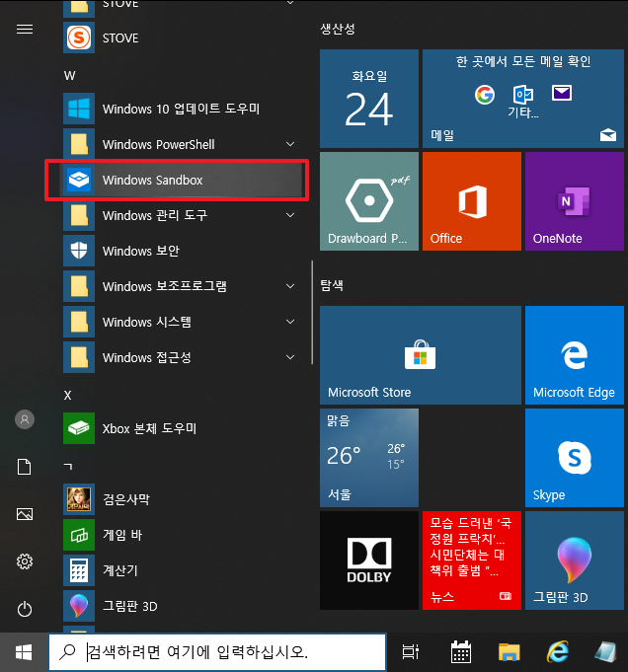Image resolution: width=628 pixels, height=672 pixels.
Task: Open the calendar app on taskbar
Action: [x=461, y=652]
